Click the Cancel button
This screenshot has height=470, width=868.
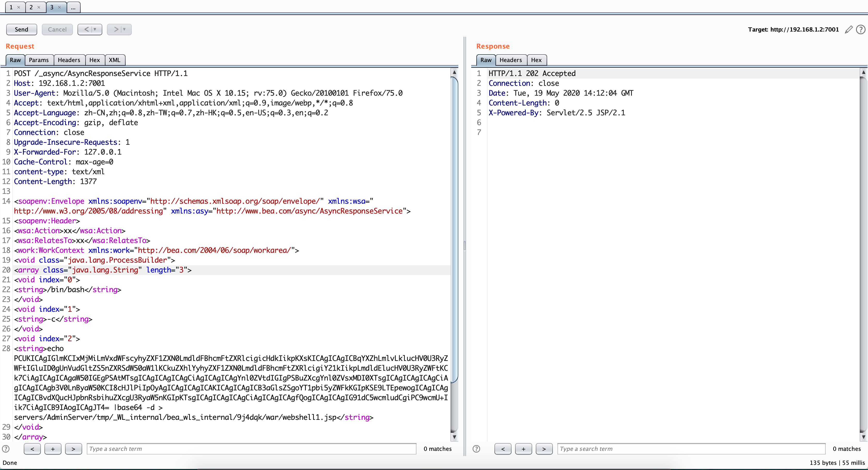[57, 29]
